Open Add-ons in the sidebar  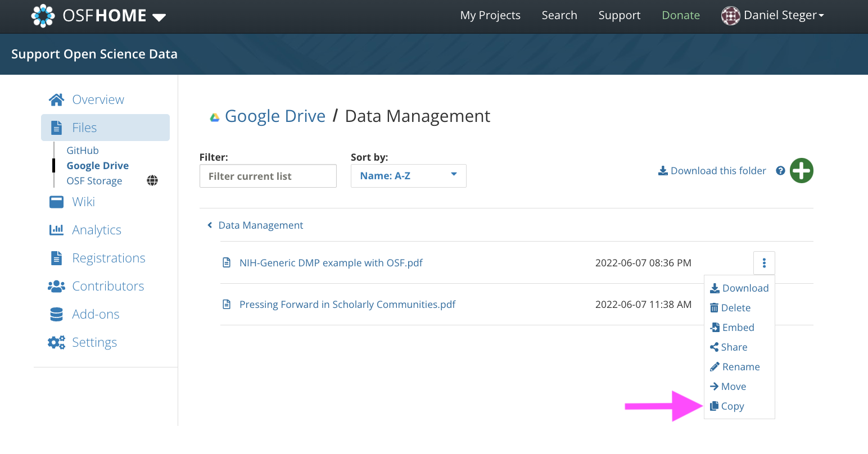click(x=96, y=314)
